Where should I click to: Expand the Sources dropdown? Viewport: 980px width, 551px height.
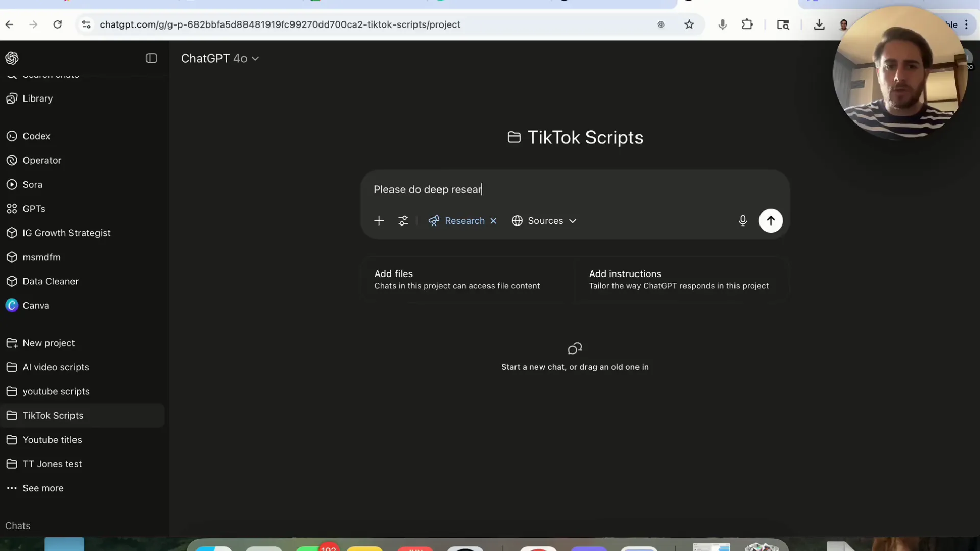point(544,221)
